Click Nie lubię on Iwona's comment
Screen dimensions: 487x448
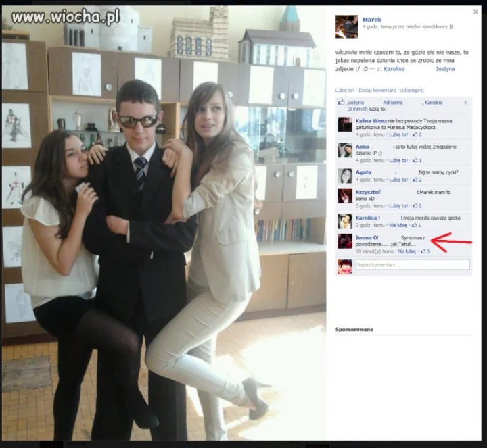(x=407, y=251)
